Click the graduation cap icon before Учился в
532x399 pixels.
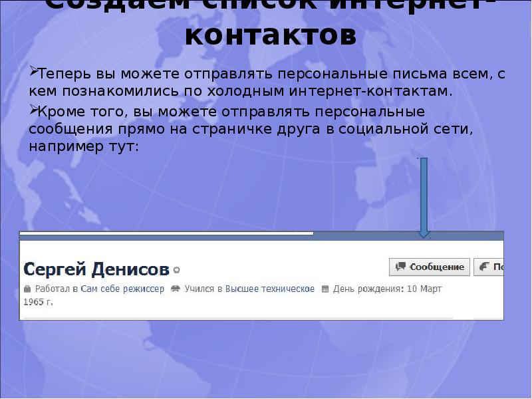coord(176,289)
